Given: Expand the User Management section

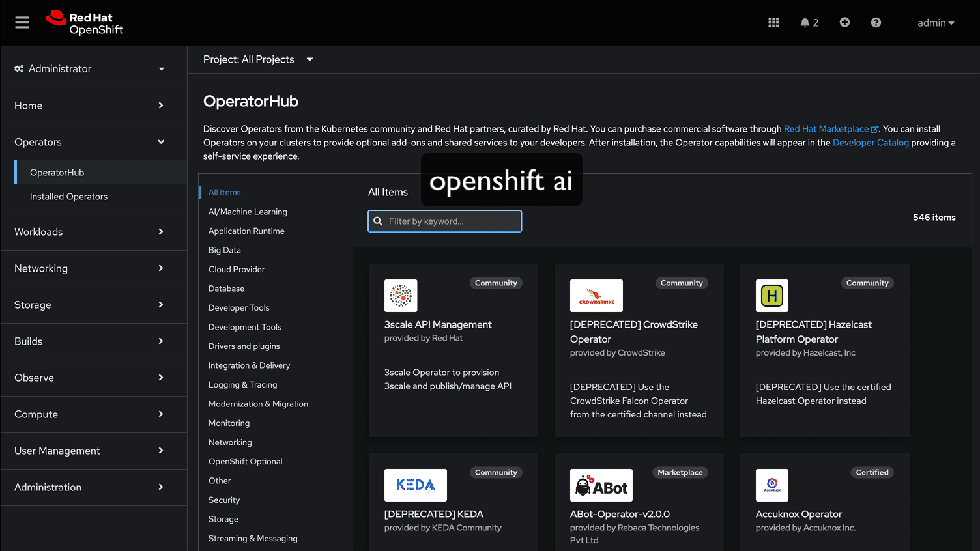Looking at the screenshot, I should [94, 451].
